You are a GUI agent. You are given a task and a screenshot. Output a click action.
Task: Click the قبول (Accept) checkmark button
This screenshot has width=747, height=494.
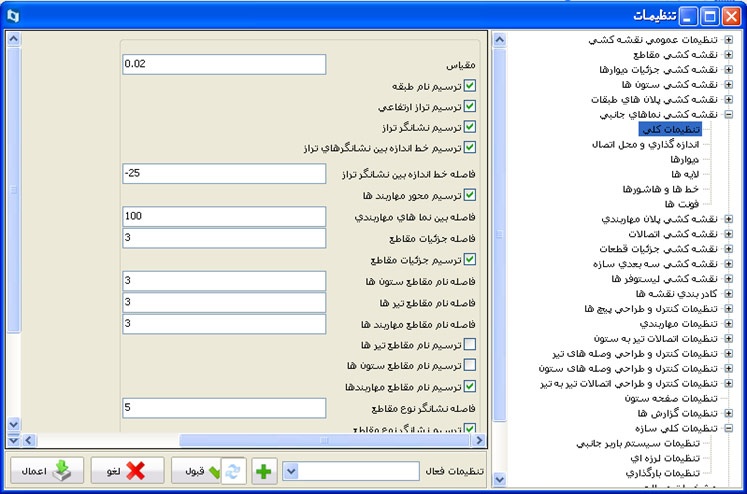(200, 471)
